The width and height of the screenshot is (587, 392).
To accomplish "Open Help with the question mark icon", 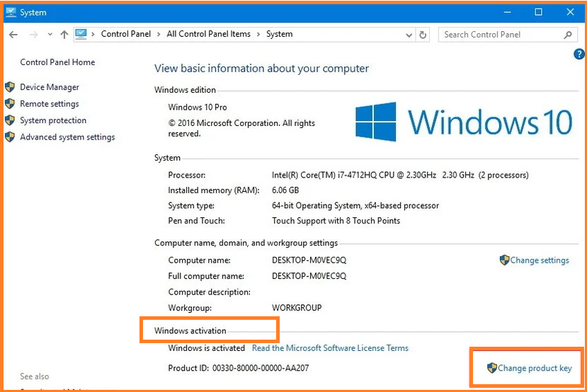I will (x=579, y=54).
